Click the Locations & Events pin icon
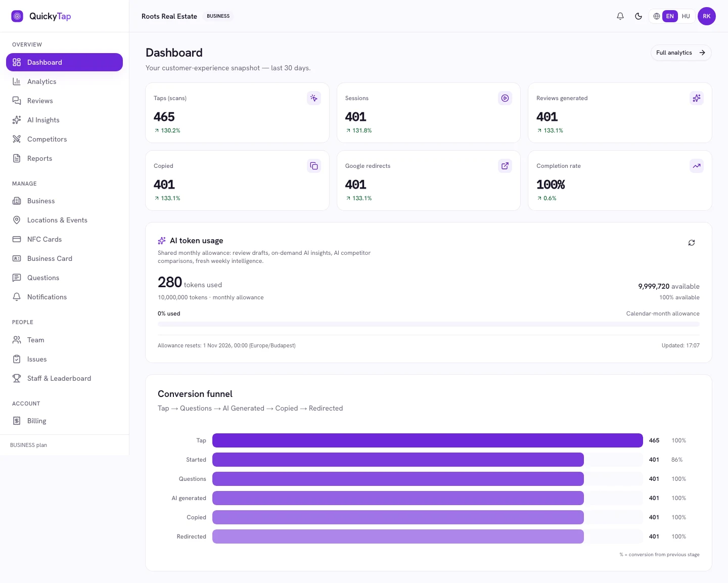 (17, 220)
